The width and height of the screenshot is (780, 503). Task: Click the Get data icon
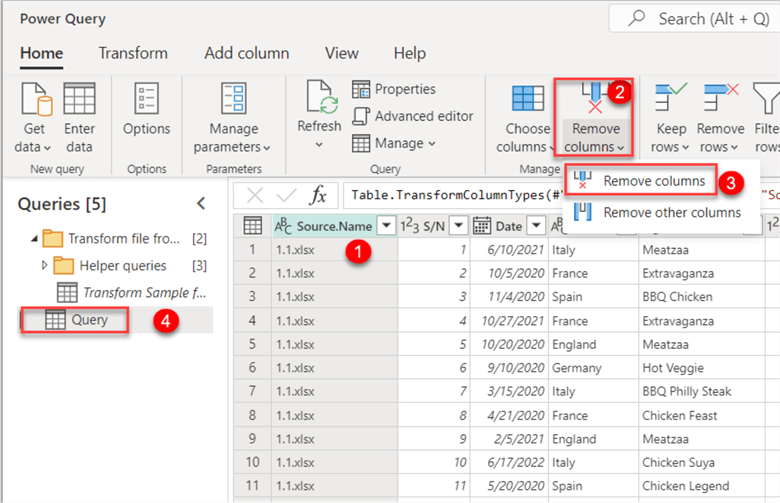coord(35,100)
